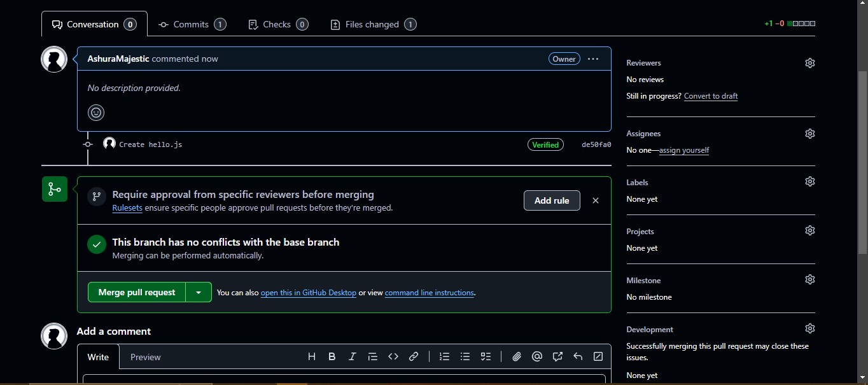868x385 pixels.
Task: Open Development settings gear
Action: click(x=809, y=328)
